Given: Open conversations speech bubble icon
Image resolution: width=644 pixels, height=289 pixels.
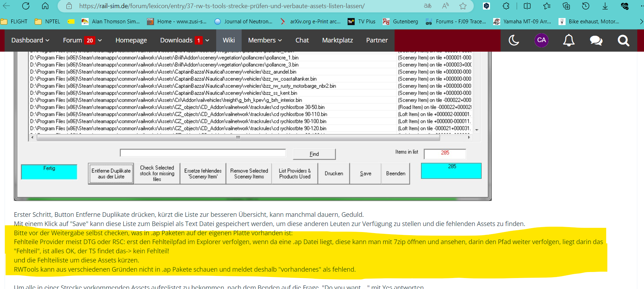Looking at the screenshot, I should click(x=596, y=40).
